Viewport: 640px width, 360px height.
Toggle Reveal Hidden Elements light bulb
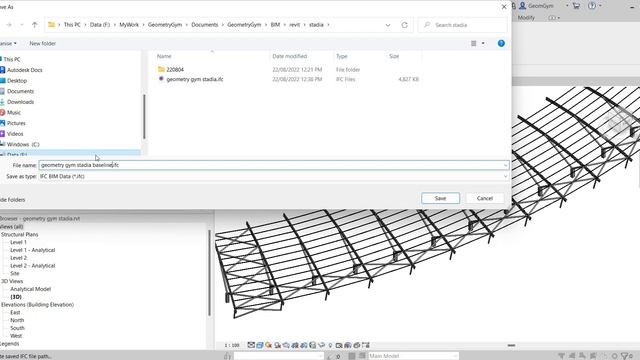(x=330, y=345)
